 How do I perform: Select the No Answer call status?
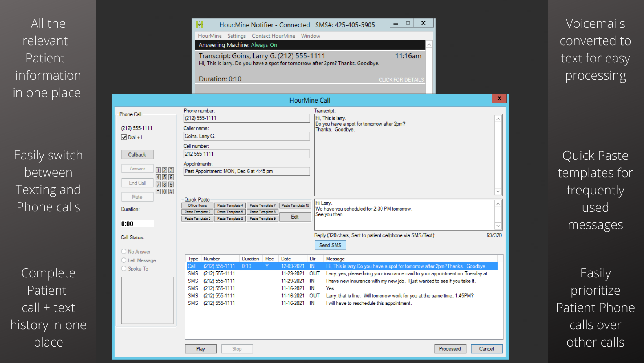[x=124, y=251]
